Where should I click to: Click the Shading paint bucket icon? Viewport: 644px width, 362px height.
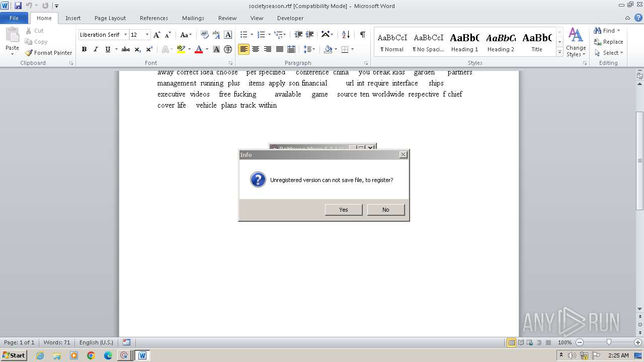328,49
